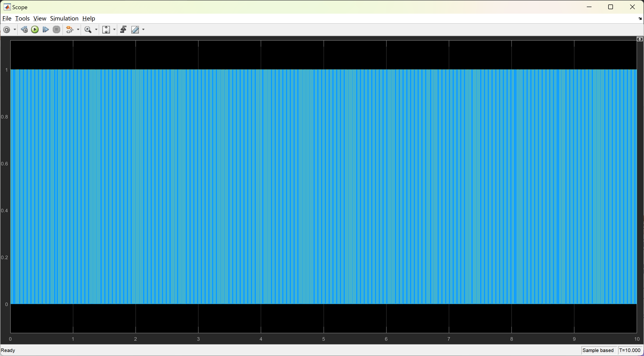Expand dropdown arrow beside gear icon
644x356 pixels.
(x=15, y=30)
